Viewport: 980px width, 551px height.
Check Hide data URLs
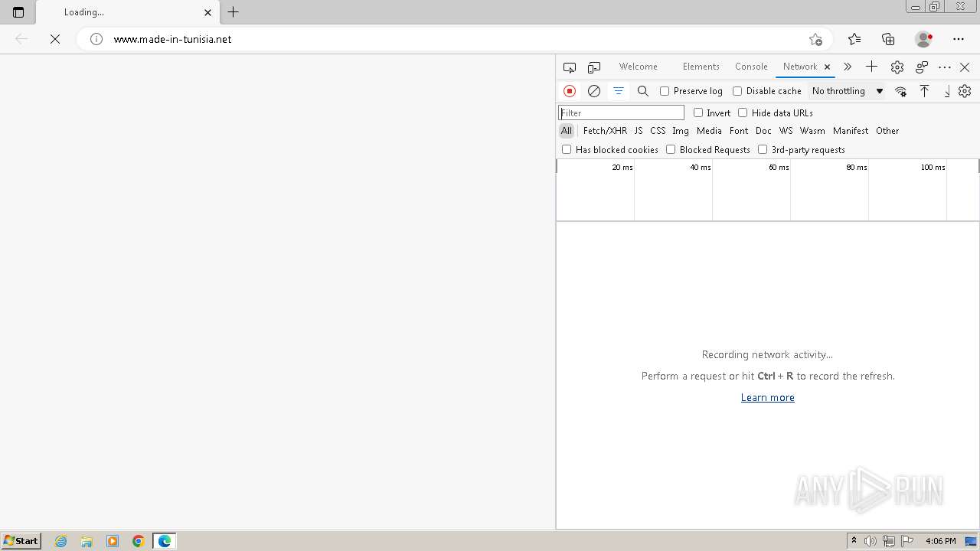point(743,112)
